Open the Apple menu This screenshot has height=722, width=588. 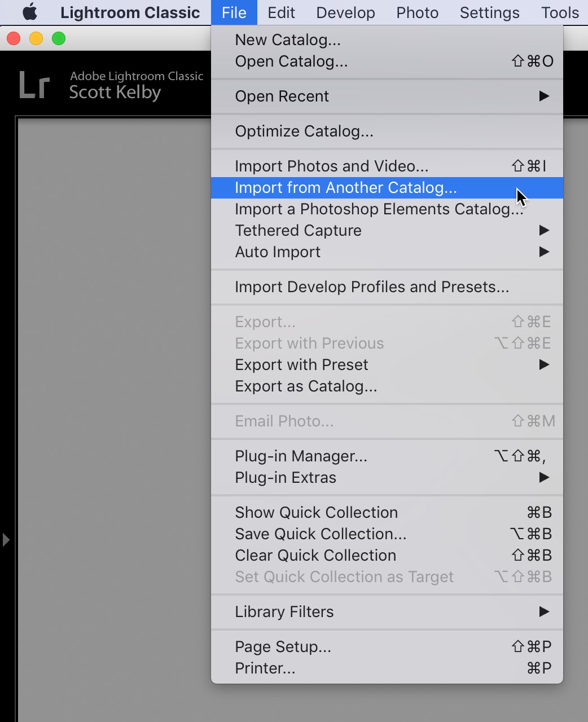click(x=30, y=12)
